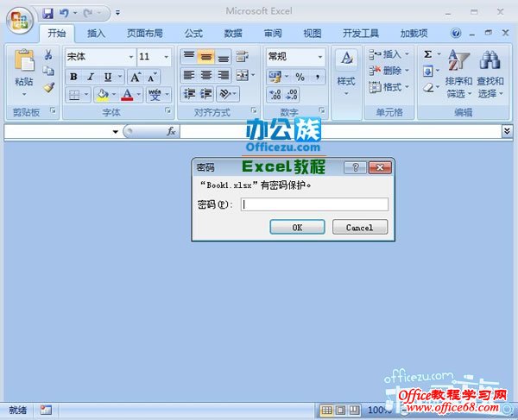The image size is (518, 420).
Task: Decrease indent icon
Action: (189, 94)
